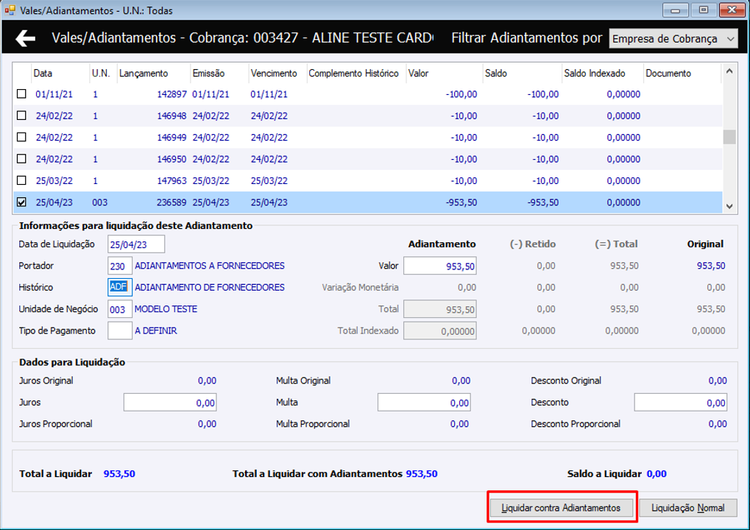The height and width of the screenshot is (530, 750).
Task: Click the window icon in title bar
Action: (10, 9)
